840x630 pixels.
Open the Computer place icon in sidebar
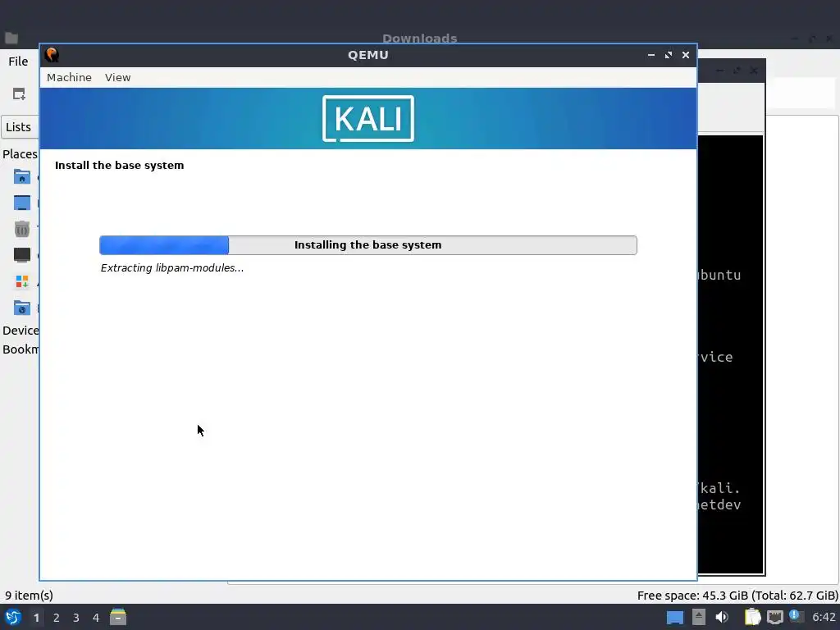pyautogui.click(x=22, y=255)
